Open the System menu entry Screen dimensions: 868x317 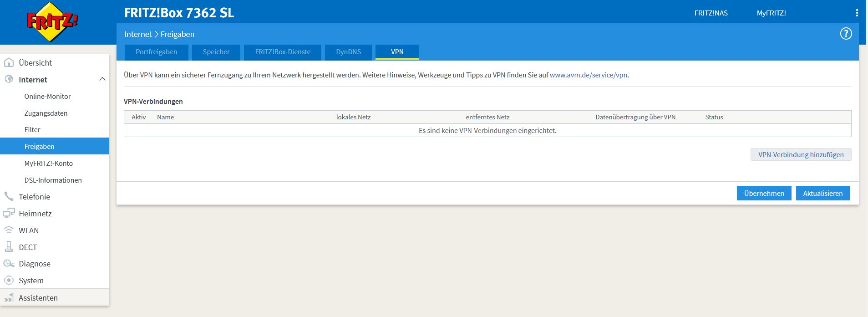click(x=31, y=281)
